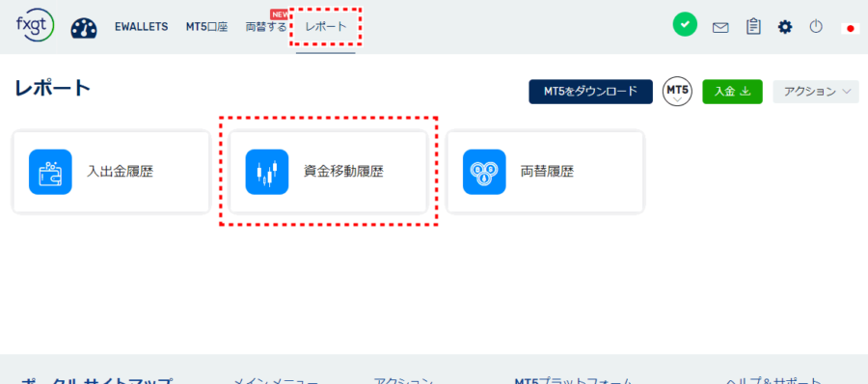868x384 pixels.
Task: Click the wallet icon for 入出金履歴
Action: coord(50,172)
